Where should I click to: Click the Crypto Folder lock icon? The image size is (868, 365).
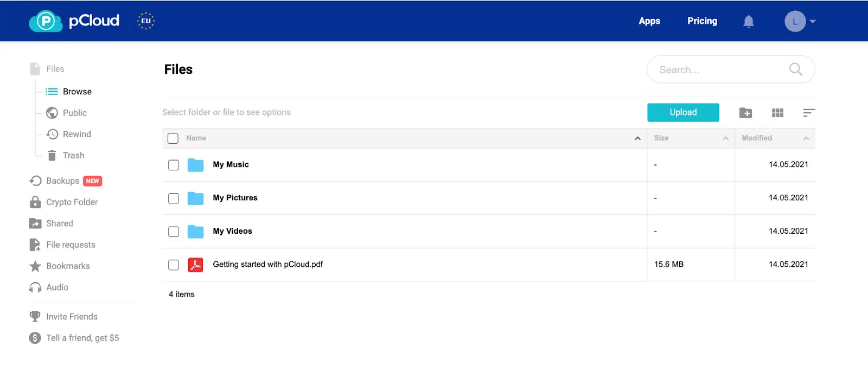pyautogui.click(x=35, y=202)
